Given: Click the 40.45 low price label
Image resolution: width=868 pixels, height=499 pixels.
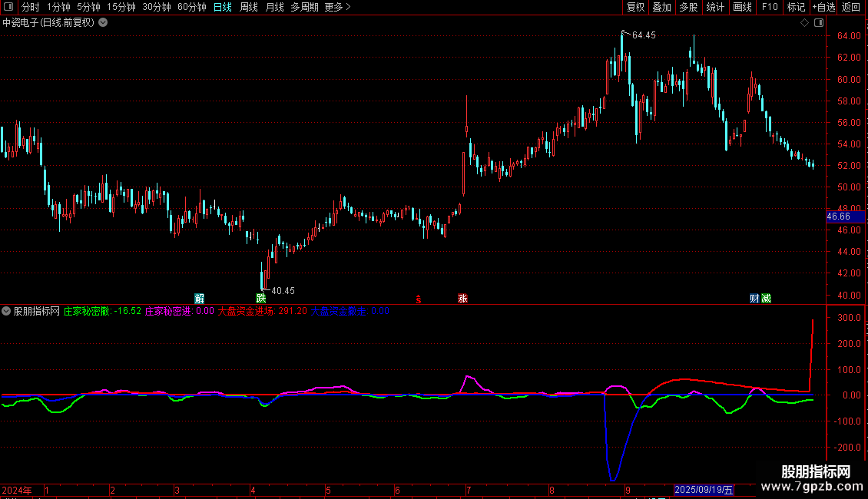Looking at the screenshot, I should click(283, 291).
